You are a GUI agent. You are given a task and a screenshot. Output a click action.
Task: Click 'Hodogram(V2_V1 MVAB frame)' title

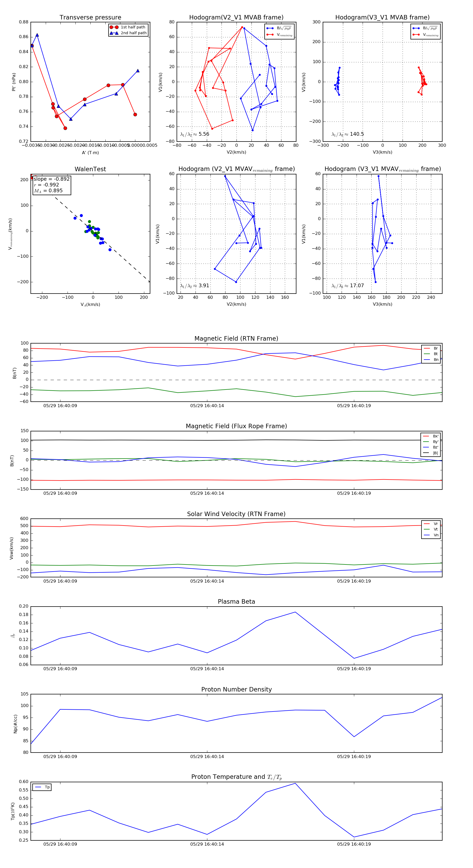(236, 17)
